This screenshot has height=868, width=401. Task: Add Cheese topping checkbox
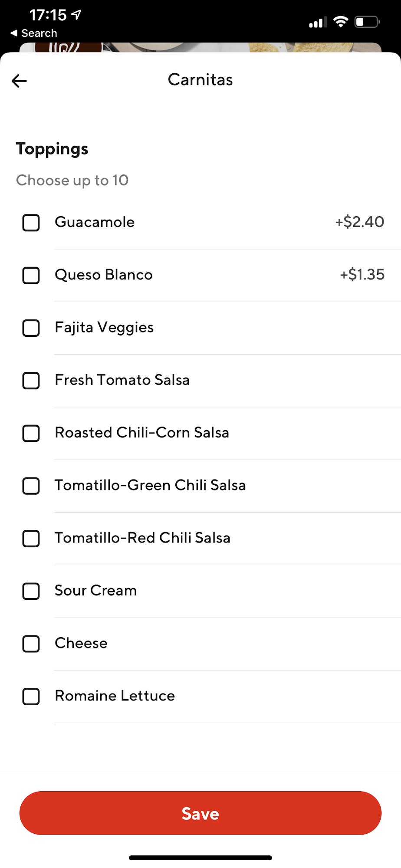click(31, 644)
